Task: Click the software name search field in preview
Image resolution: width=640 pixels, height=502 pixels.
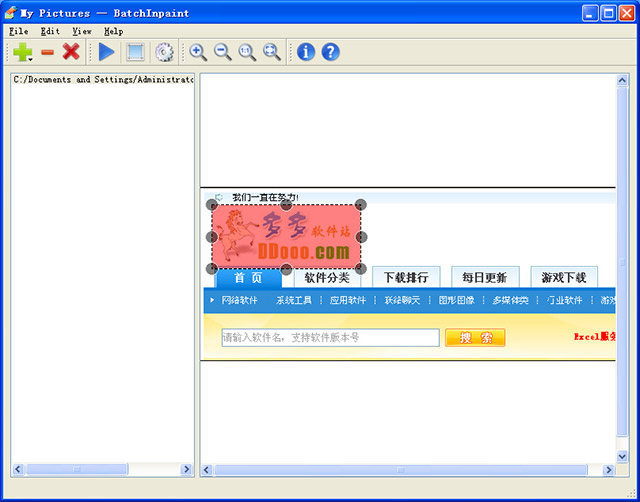Action: 331,338
